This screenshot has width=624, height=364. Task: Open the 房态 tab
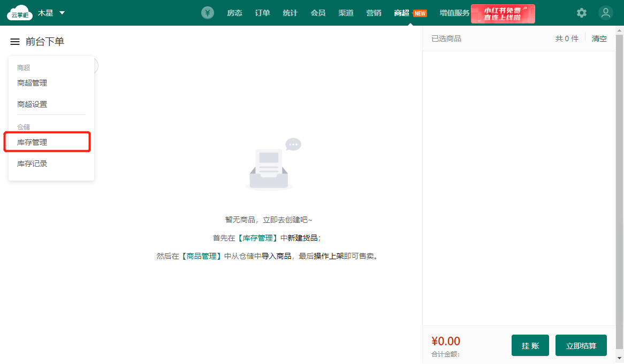234,13
